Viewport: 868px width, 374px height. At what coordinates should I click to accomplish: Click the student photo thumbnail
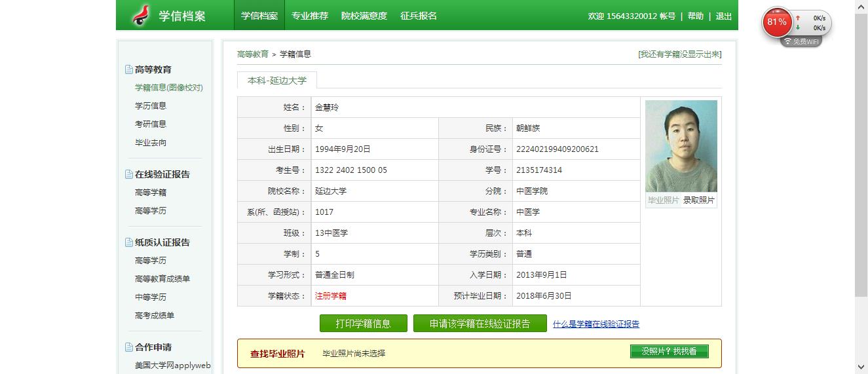681,146
